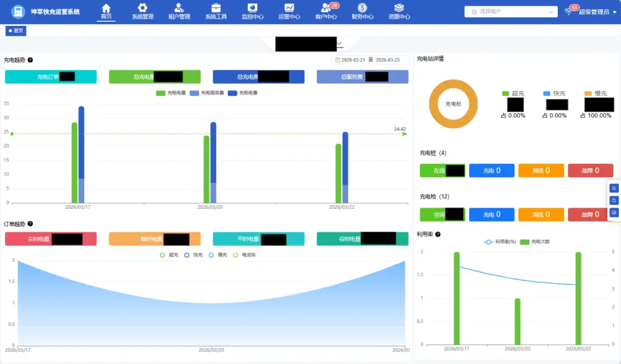Screen dimensions: 621x364
Task: Open the 选择租户 dropdown
Action: pyautogui.click(x=511, y=12)
